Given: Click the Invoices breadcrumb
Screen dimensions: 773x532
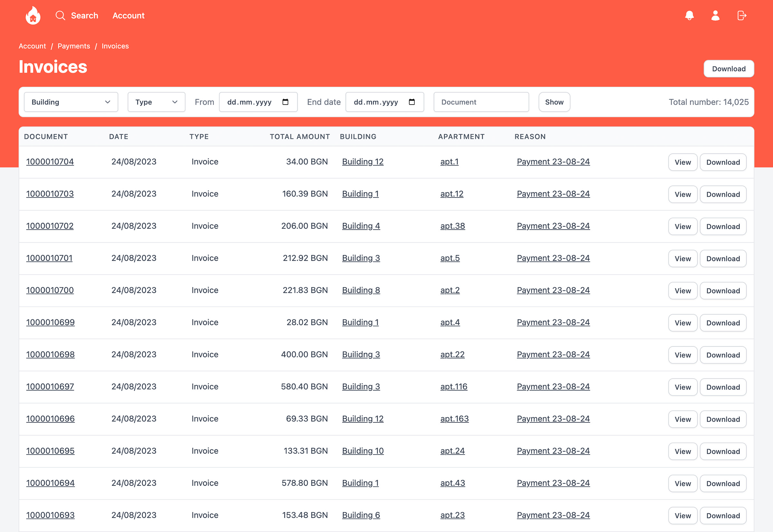Looking at the screenshot, I should click(115, 46).
